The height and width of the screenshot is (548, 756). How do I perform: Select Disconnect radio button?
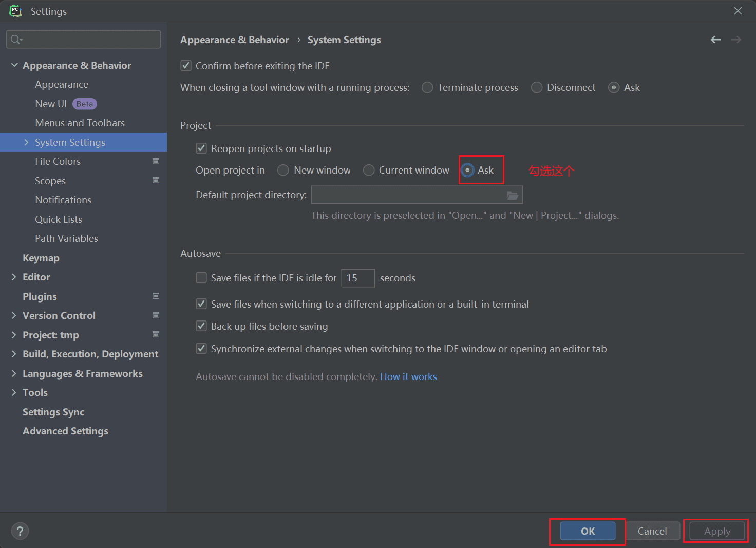(x=537, y=87)
